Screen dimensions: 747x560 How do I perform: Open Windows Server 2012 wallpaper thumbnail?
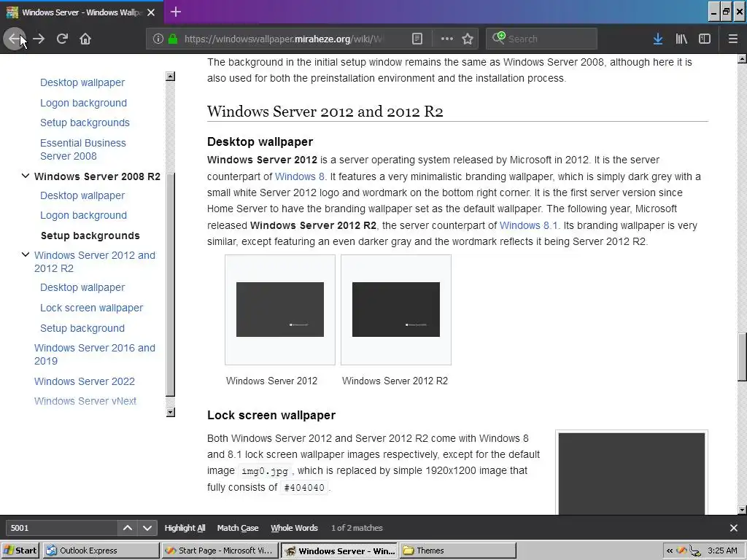pos(280,309)
